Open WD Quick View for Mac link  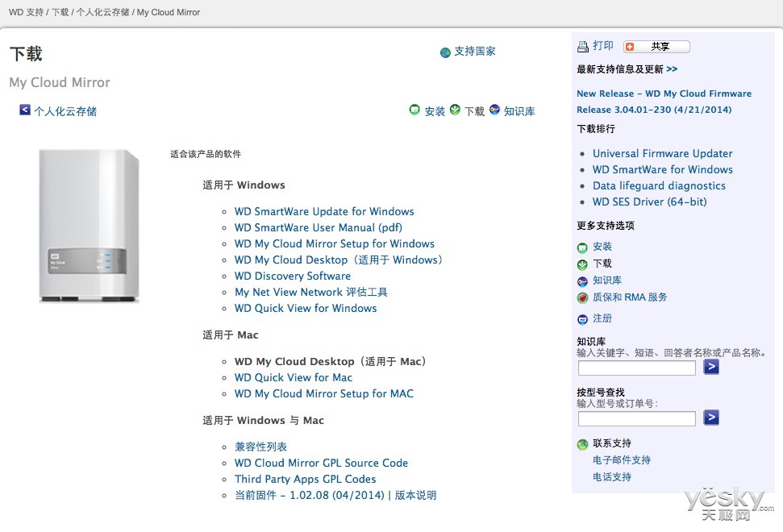[294, 378]
